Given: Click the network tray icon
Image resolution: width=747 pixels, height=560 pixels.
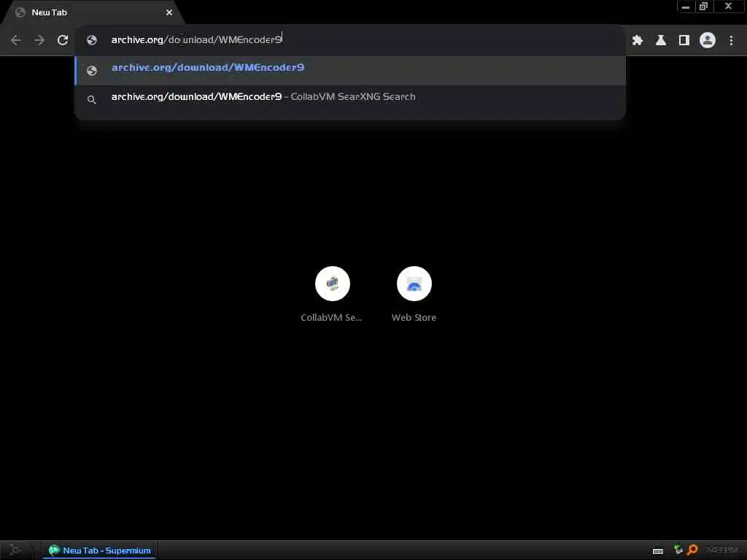Looking at the screenshot, I should [678, 550].
